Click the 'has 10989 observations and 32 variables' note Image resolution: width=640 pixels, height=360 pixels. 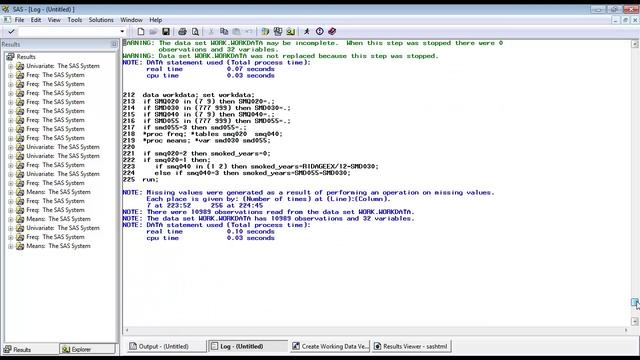pyautogui.click(x=268, y=219)
